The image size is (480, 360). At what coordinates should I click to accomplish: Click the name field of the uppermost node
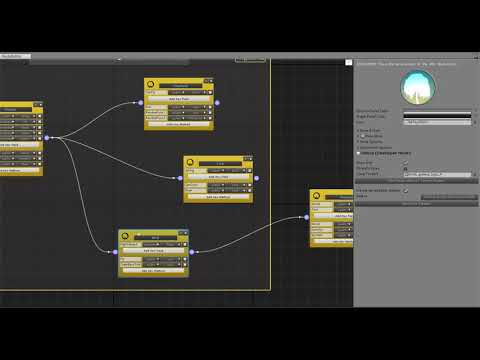(181, 85)
